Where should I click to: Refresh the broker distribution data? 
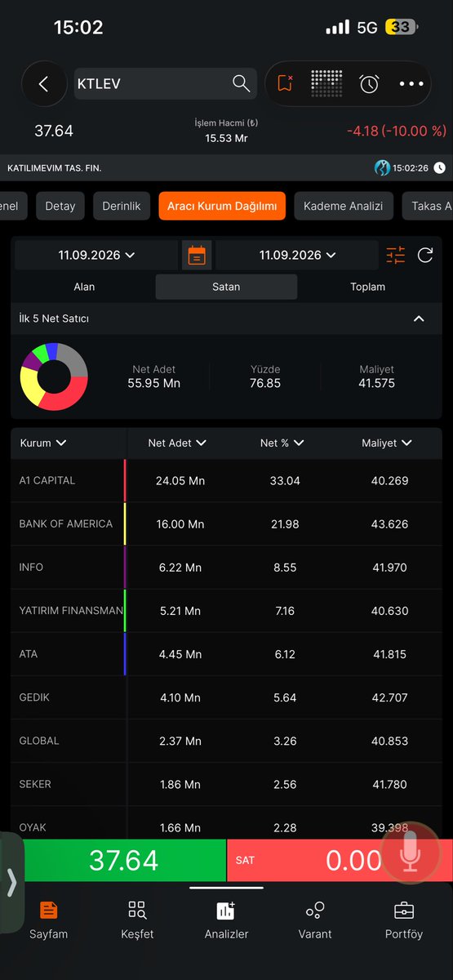click(424, 255)
